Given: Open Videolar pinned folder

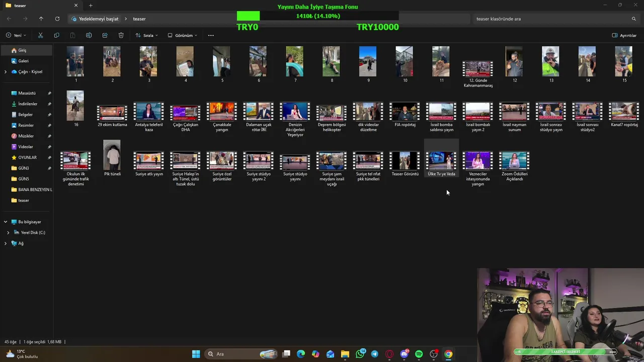Looking at the screenshot, I should pos(26,147).
